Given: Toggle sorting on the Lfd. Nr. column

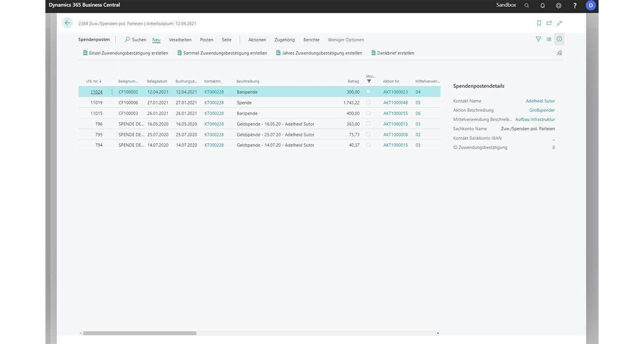Looking at the screenshot, I should [x=94, y=81].
